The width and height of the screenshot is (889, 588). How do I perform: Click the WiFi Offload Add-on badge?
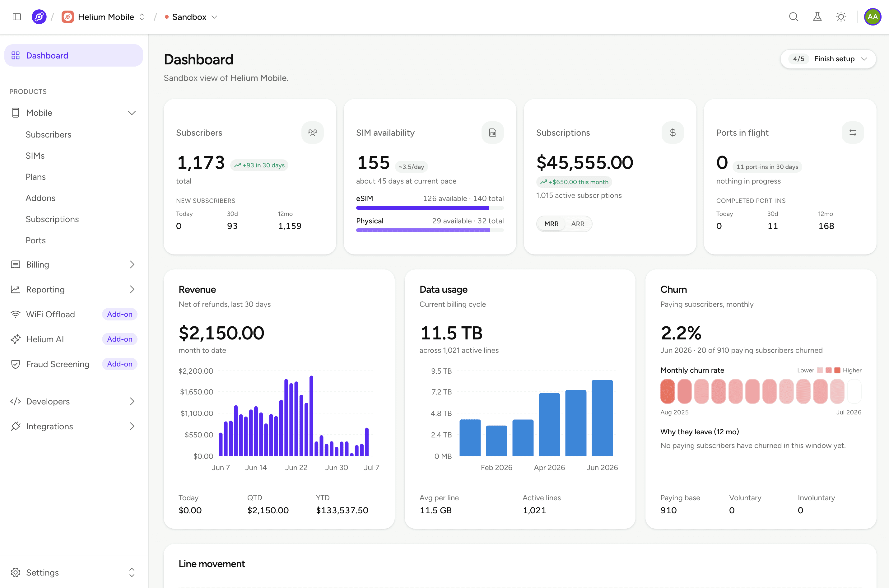pos(120,314)
